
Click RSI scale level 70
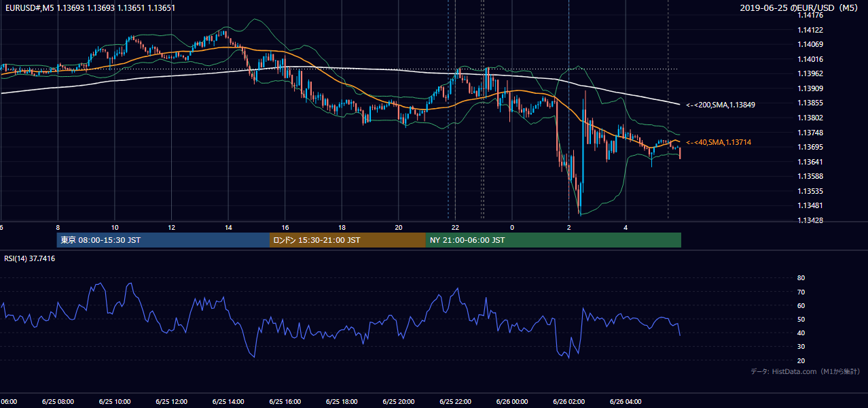tap(801, 292)
